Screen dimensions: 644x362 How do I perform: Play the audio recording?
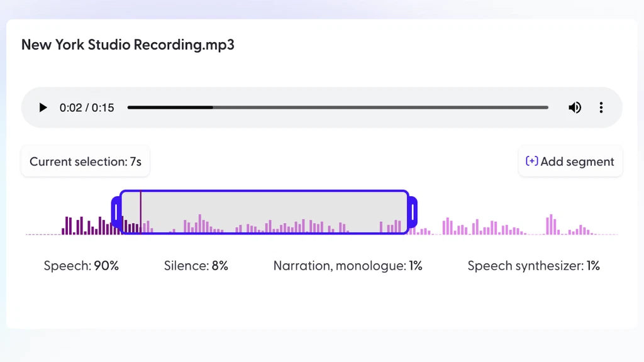pyautogui.click(x=43, y=107)
